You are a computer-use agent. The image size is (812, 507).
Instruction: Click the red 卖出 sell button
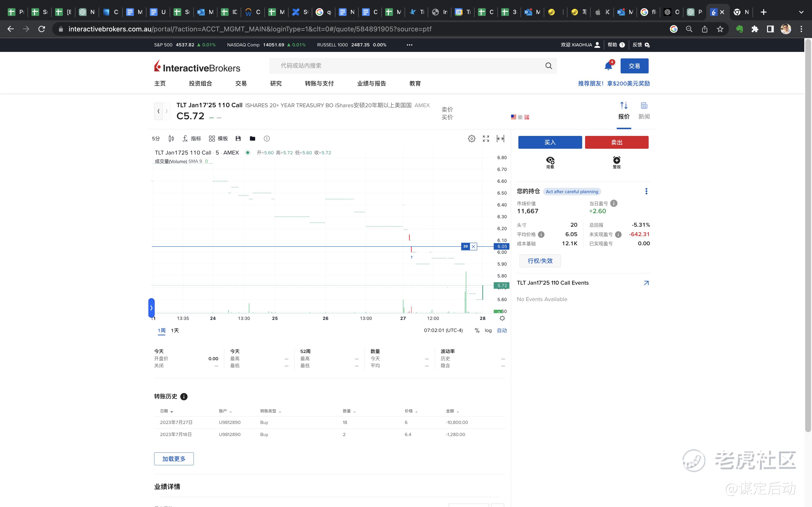[x=616, y=142]
